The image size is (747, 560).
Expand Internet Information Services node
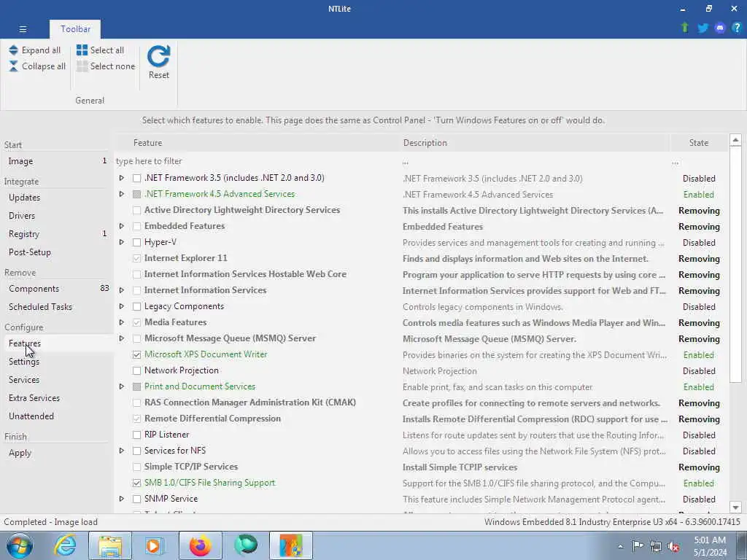pos(122,290)
